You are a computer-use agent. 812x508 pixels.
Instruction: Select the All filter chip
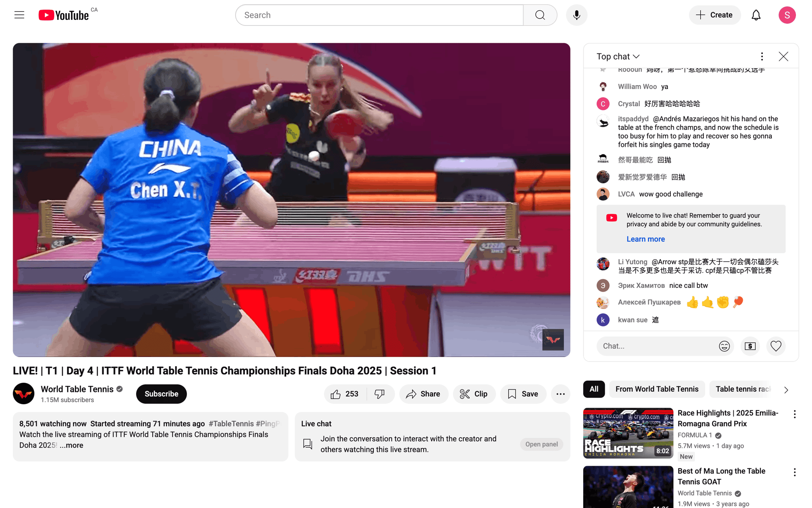pos(594,389)
